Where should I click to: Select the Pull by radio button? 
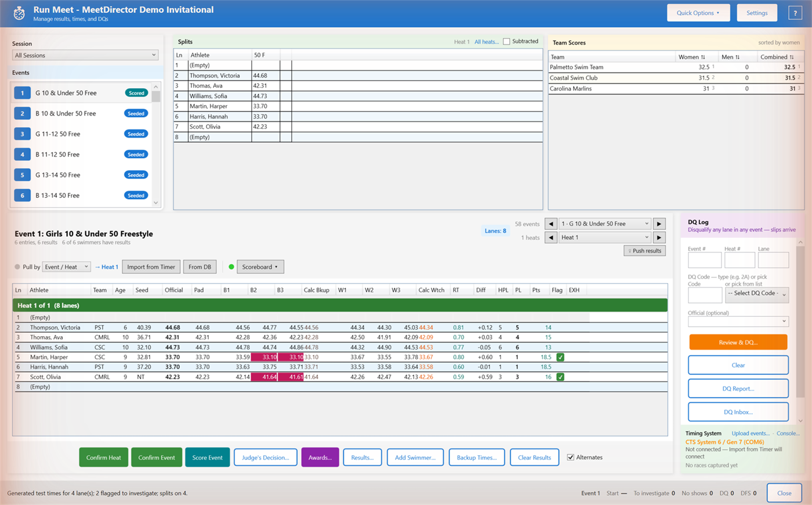coord(17,267)
